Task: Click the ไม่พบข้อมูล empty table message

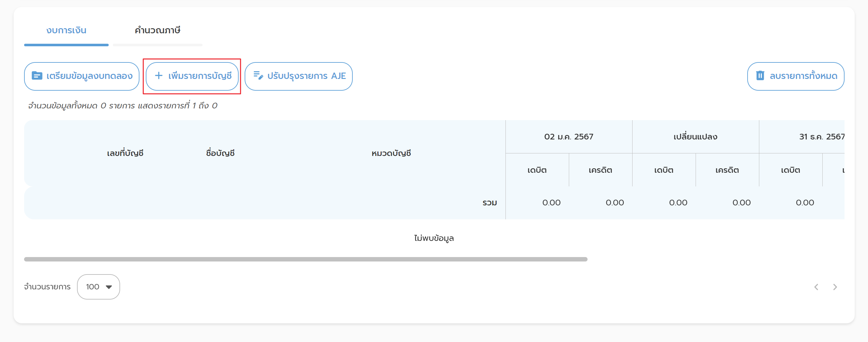Action: point(434,238)
